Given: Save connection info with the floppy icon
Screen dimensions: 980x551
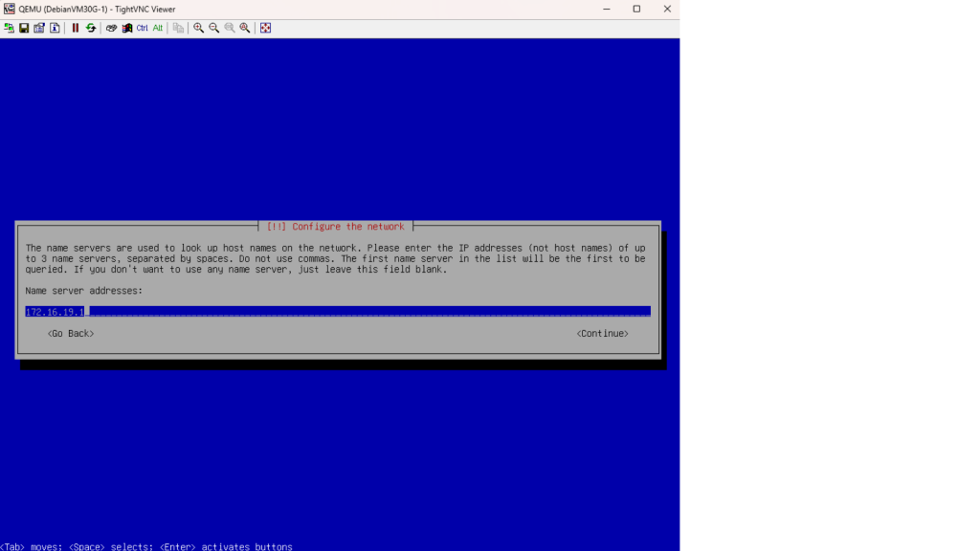Looking at the screenshot, I should pyautogui.click(x=24, y=28).
